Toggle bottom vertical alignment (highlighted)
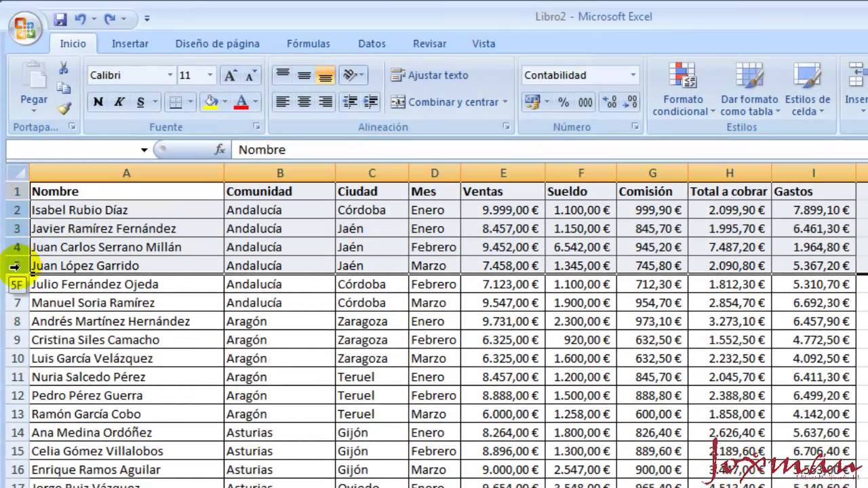868x488 pixels. coord(325,75)
